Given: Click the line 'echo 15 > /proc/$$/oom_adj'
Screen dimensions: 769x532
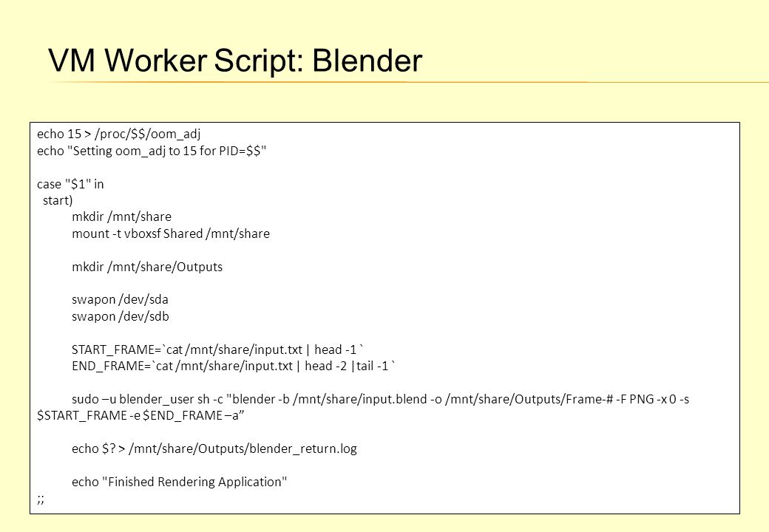Looking at the screenshot, I should [x=119, y=134].
